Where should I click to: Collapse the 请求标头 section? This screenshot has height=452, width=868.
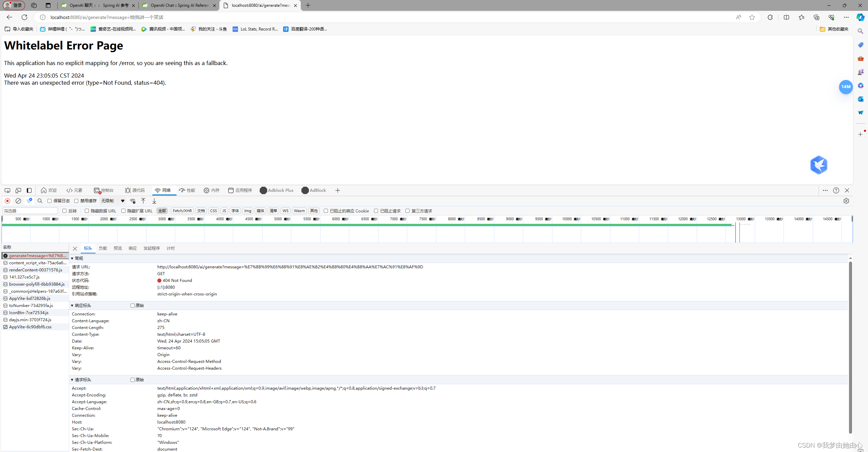click(72, 380)
